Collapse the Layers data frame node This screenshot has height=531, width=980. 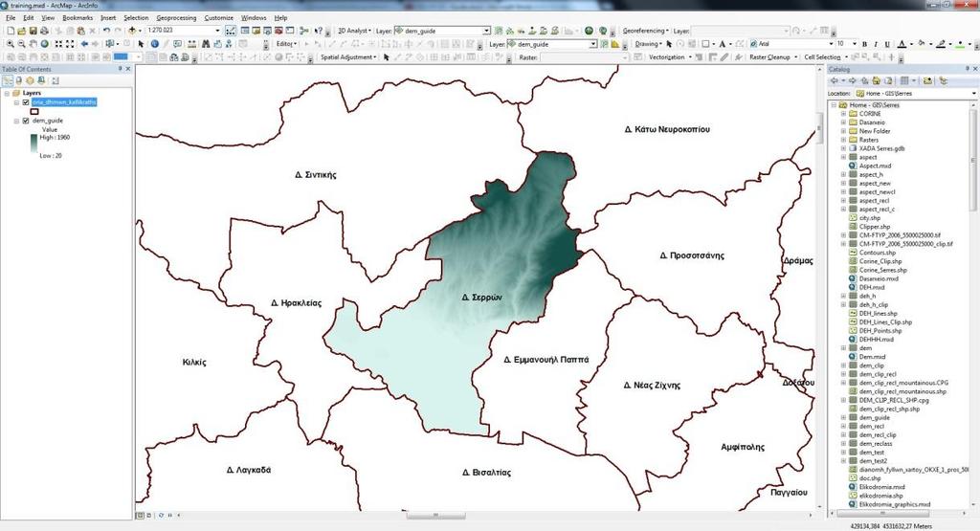[7, 93]
